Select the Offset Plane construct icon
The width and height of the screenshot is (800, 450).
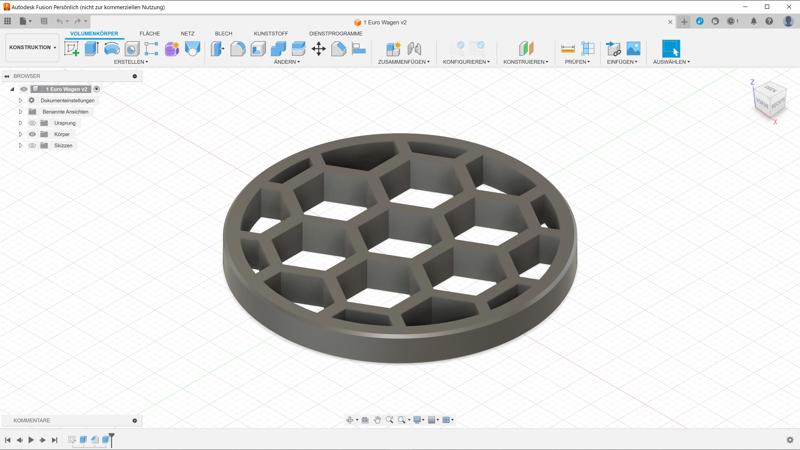point(526,48)
